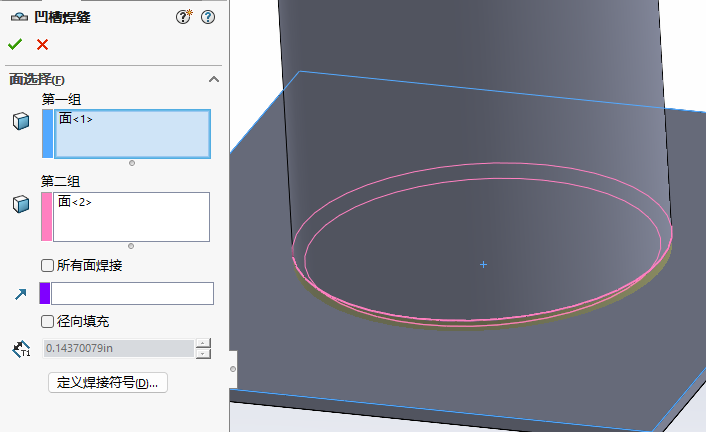This screenshot has height=432, width=706.
Task: Select 面<1> in the first group list
Action: (x=76, y=119)
